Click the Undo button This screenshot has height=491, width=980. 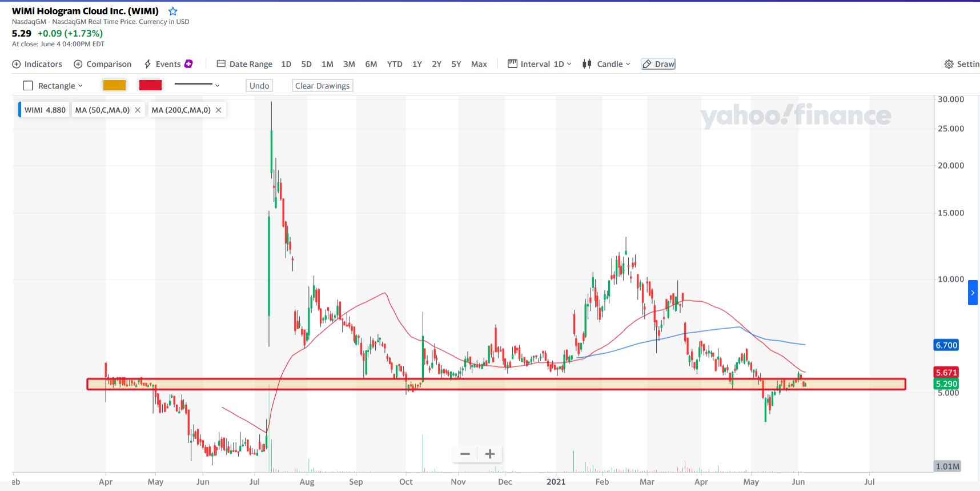coord(259,86)
